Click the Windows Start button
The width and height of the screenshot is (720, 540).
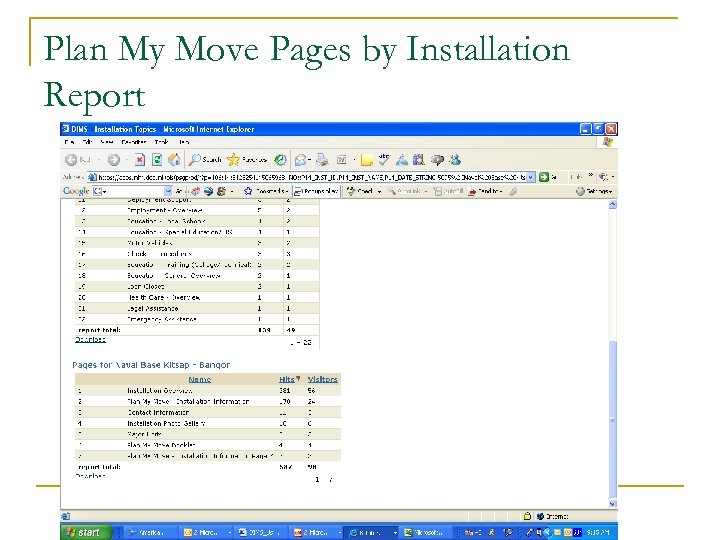tap(86, 532)
